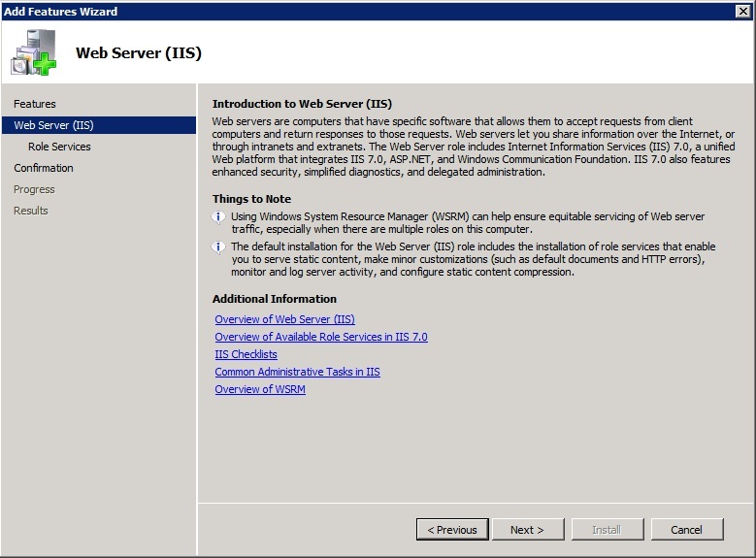Screen dimensions: 756x558
Task: Select the Results step in sidebar
Action: tap(31, 211)
